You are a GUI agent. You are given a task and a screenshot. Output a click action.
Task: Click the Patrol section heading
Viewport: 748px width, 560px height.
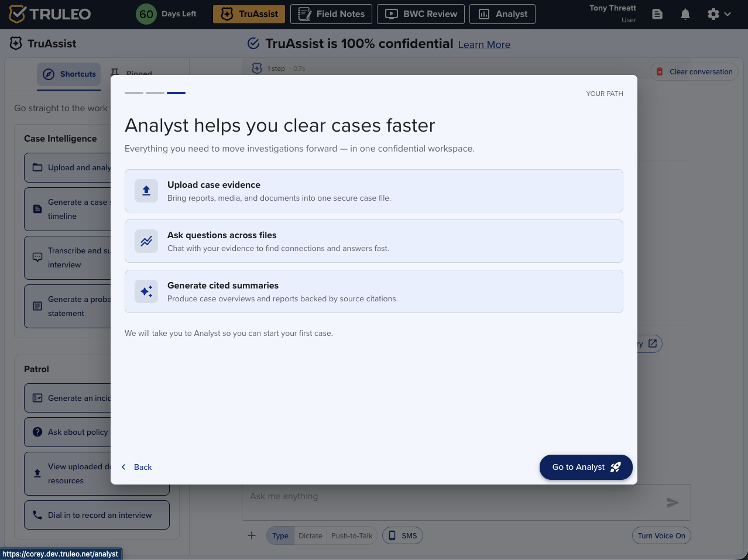[36, 369]
